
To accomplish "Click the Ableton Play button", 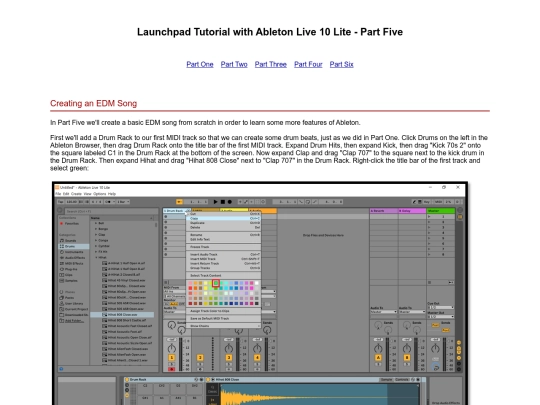I will (x=216, y=202).
